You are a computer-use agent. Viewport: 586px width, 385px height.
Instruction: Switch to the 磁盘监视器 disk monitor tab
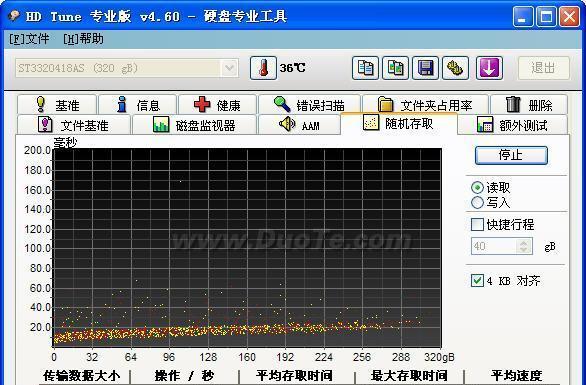(194, 125)
